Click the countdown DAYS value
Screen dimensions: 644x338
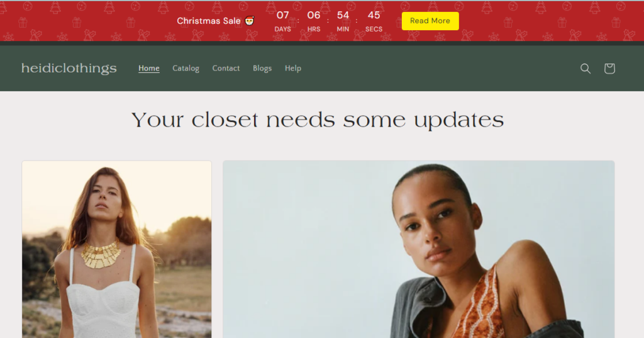(282, 15)
